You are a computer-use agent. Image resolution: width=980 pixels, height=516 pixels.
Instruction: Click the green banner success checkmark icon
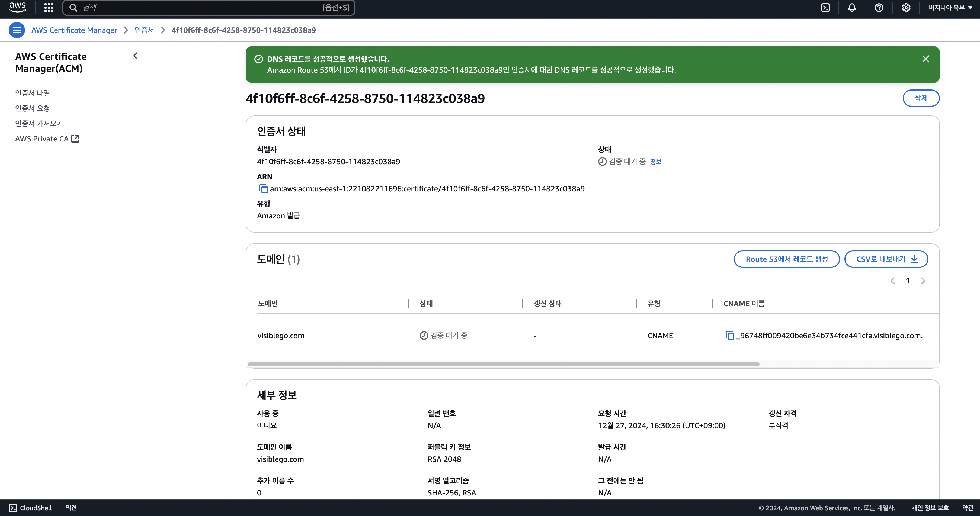point(258,59)
